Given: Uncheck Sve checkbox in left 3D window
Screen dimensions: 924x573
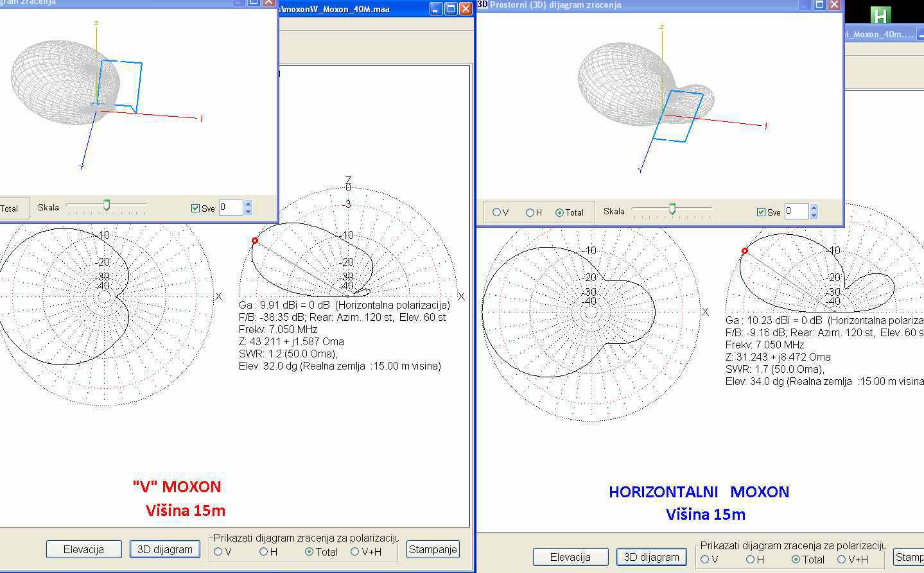Looking at the screenshot, I should tap(195, 209).
